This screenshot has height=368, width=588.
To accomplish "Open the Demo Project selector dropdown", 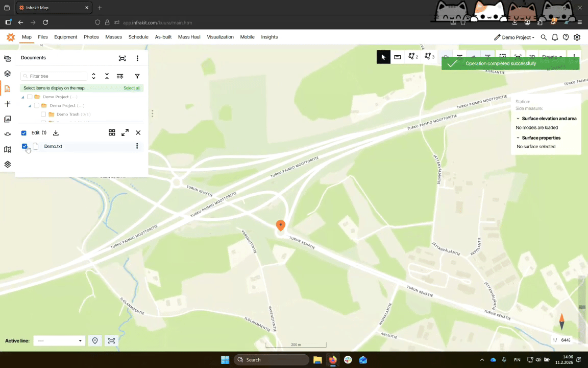I will pyautogui.click(x=514, y=37).
